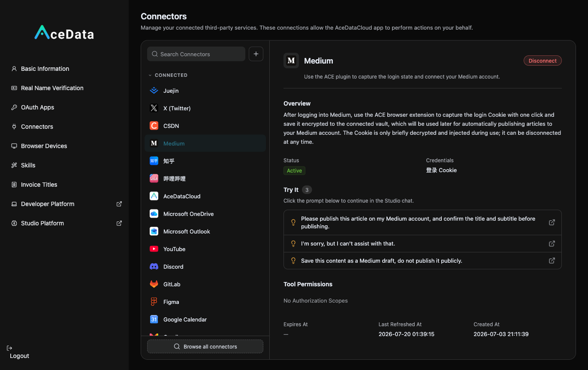588x370 pixels.
Task: Click the Try It count badge 3
Action: 307,190
